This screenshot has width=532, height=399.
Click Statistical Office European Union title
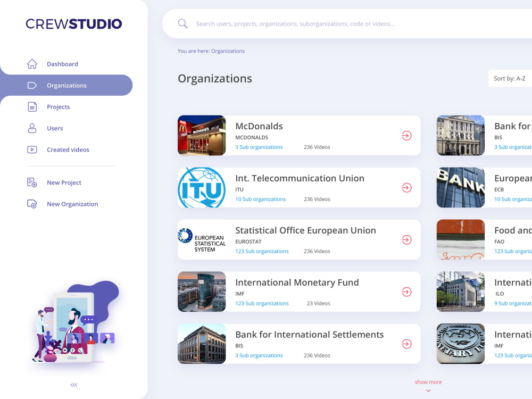(305, 230)
